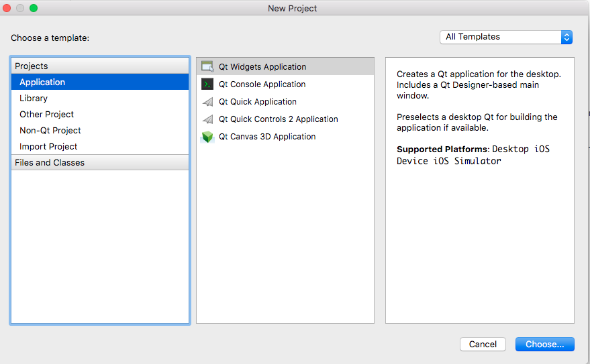Screen dimensions: 590x364
Task: Choose Qt Console Application template
Action: pos(285,84)
